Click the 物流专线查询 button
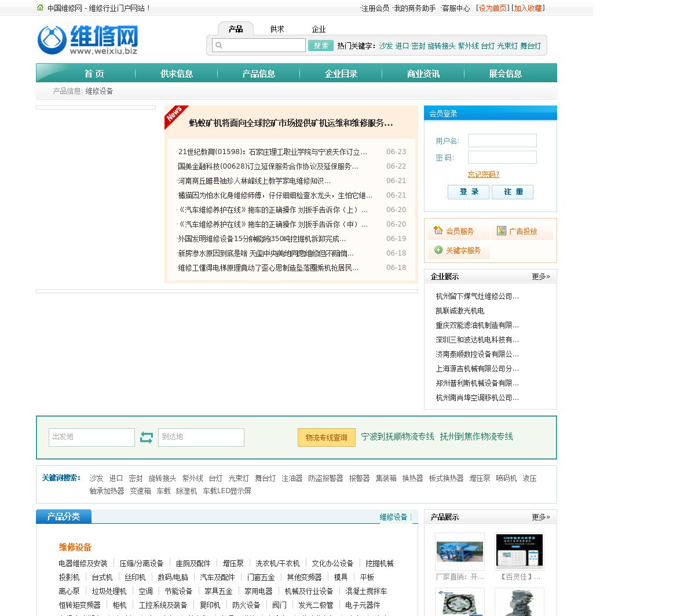 tap(327, 438)
